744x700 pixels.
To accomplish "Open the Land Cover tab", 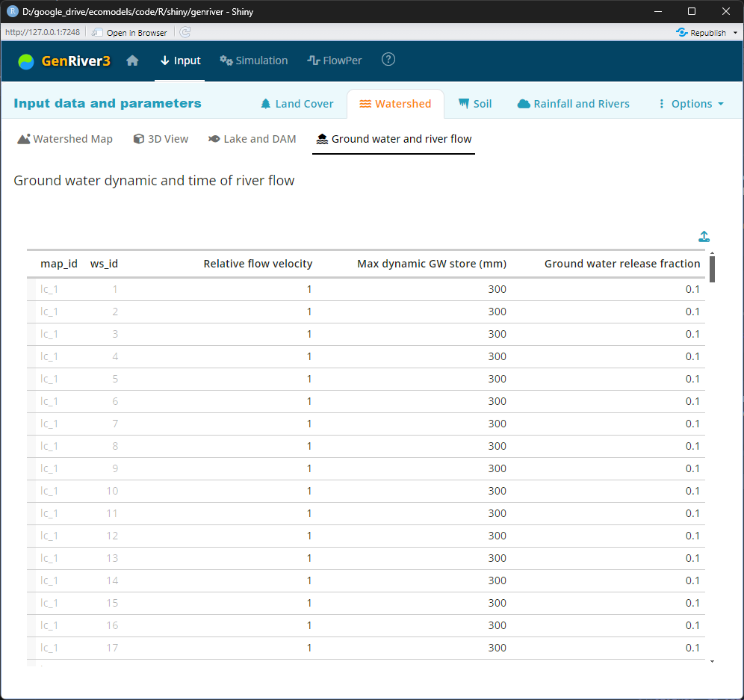I will click(297, 104).
